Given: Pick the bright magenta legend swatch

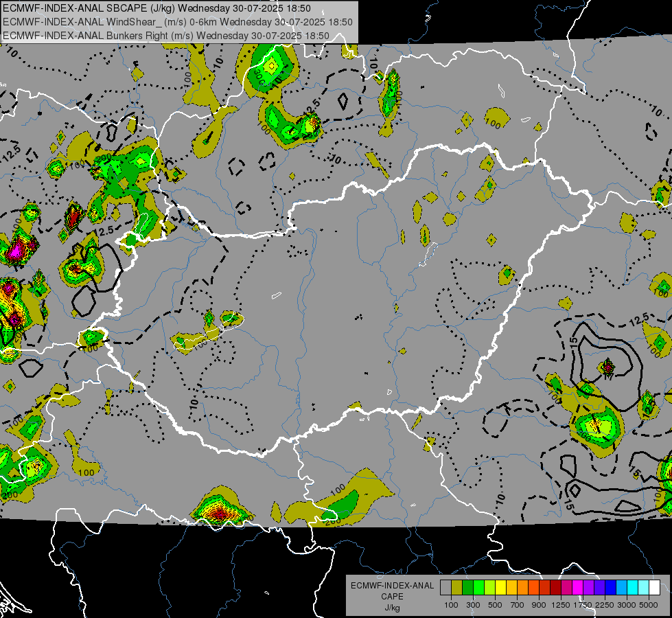Looking at the screenshot, I should pos(577,588).
